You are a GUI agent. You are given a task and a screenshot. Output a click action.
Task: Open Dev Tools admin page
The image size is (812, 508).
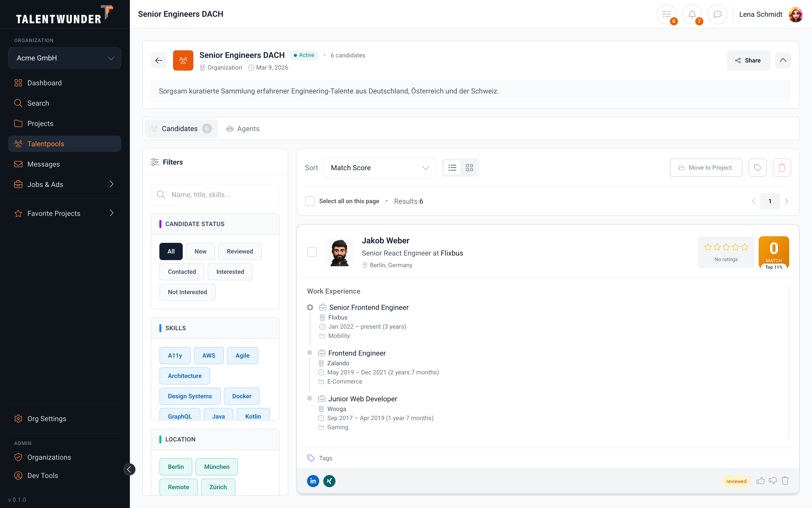coord(65,475)
